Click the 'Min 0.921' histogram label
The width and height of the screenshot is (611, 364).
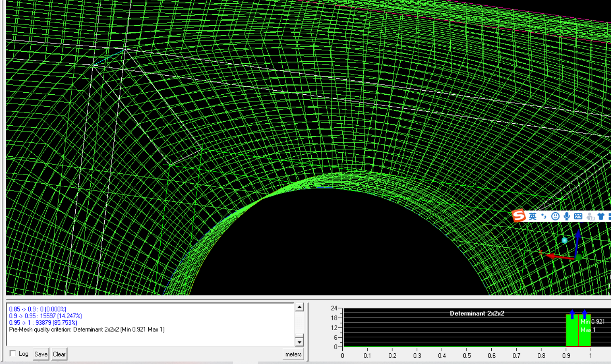pos(593,321)
